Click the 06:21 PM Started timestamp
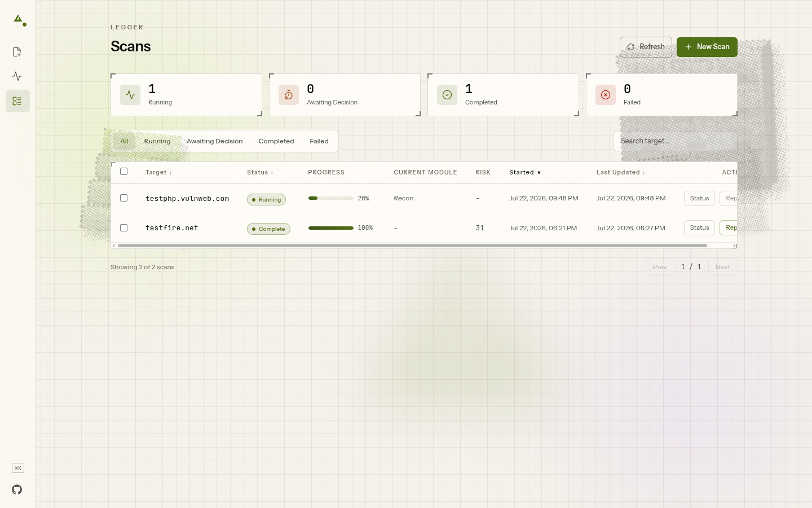 (x=543, y=228)
